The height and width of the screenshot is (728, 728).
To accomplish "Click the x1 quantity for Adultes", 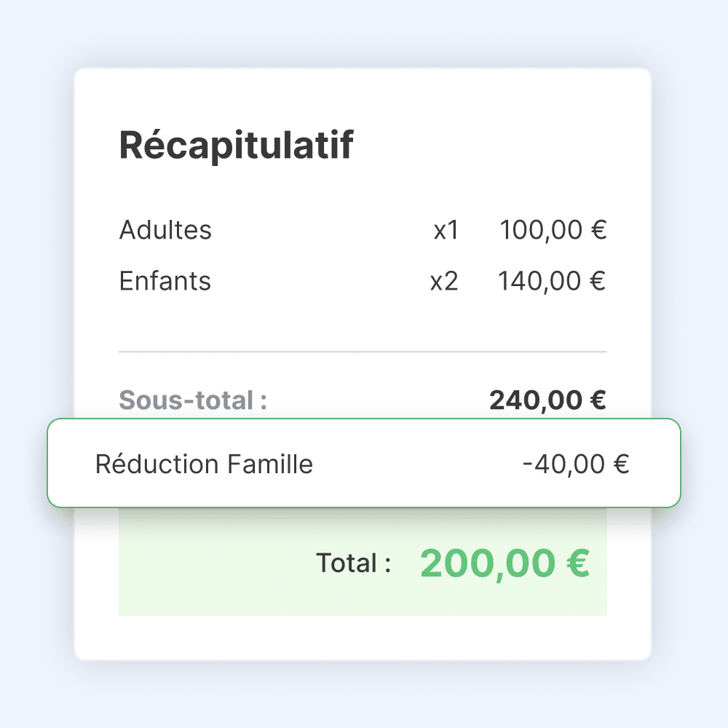I will [x=446, y=231].
